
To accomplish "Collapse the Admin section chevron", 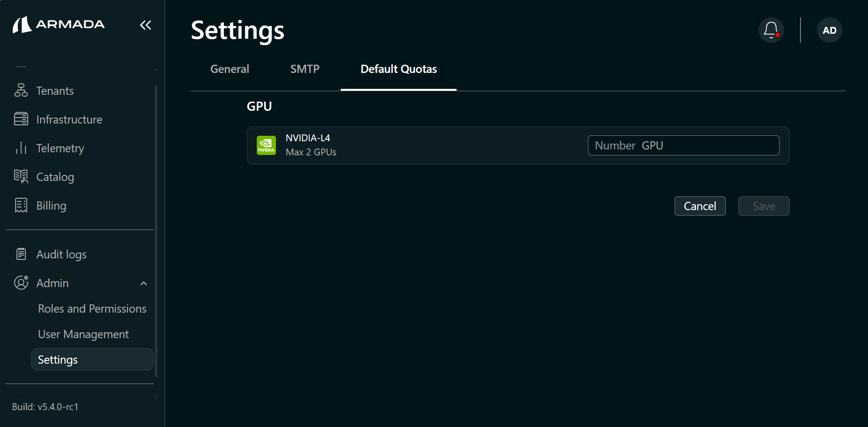I will (x=144, y=283).
